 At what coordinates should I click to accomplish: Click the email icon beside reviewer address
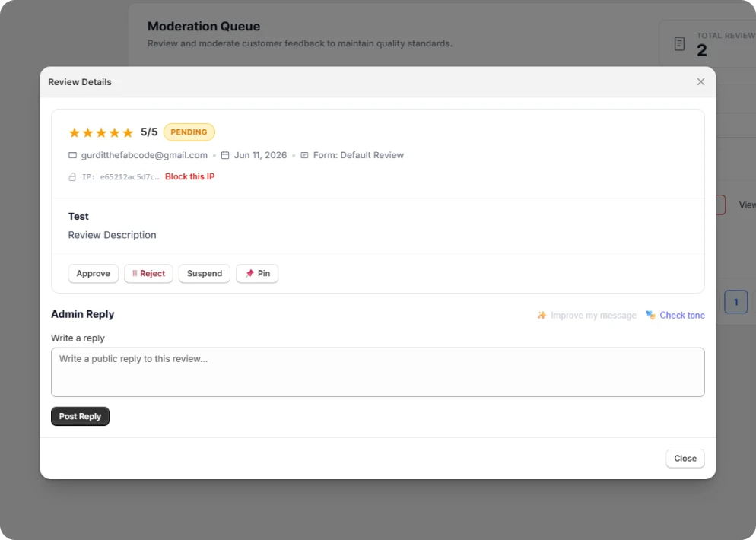[72, 155]
